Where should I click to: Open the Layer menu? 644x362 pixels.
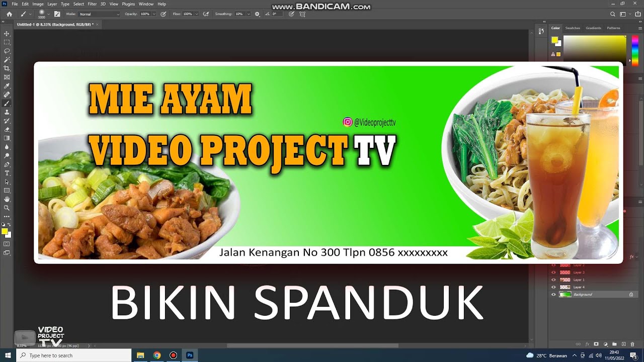coord(52,4)
